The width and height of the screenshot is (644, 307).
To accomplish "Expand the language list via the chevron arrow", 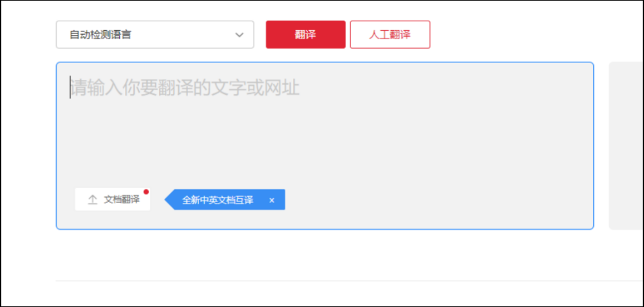I will [x=240, y=35].
